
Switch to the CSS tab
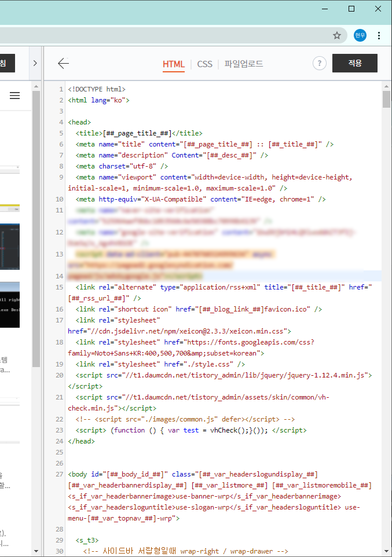tap(205, 64)
